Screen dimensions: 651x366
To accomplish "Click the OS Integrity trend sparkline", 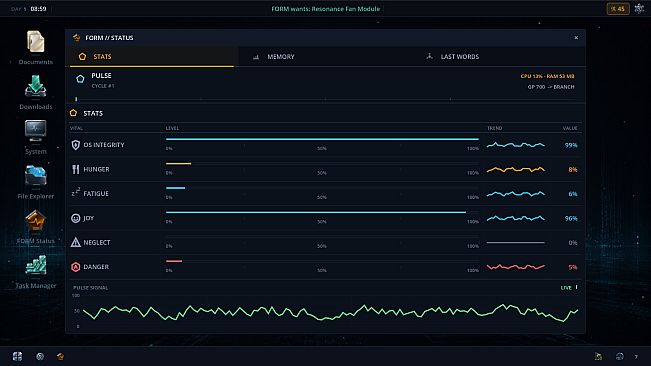I will 516,145.
